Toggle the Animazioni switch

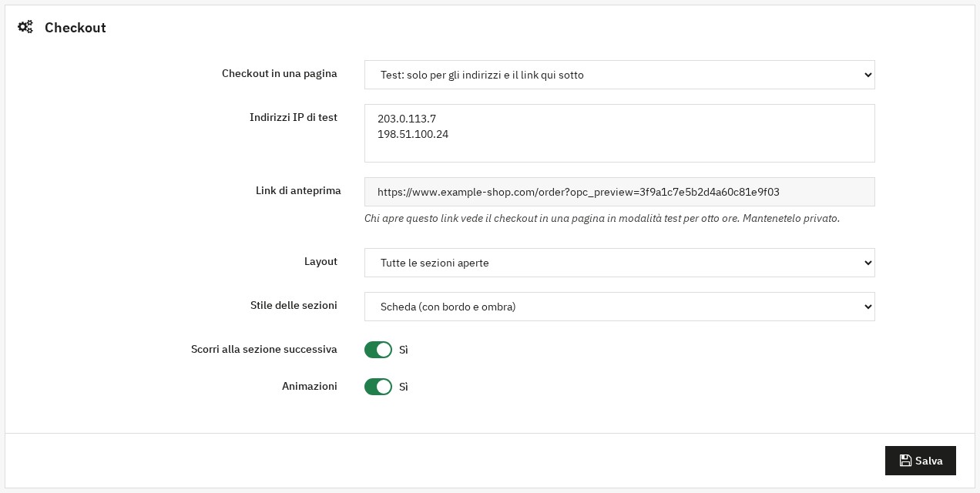tap(378, 387)
